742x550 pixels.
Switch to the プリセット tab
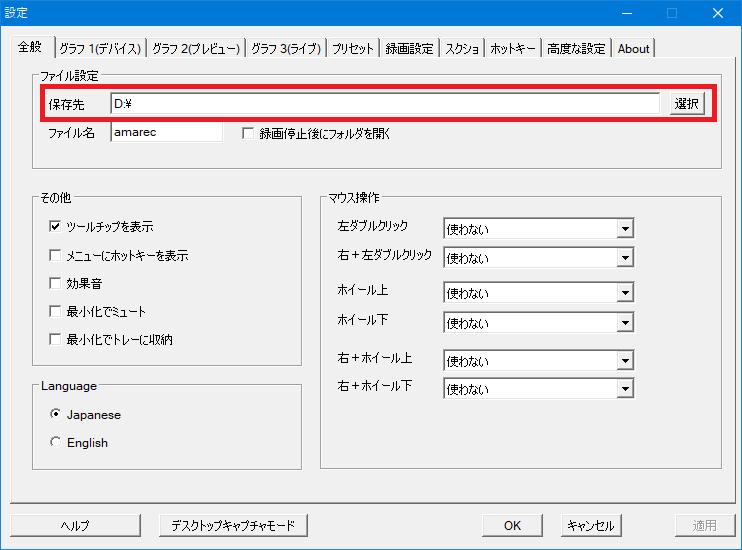(x=353, y=48)
